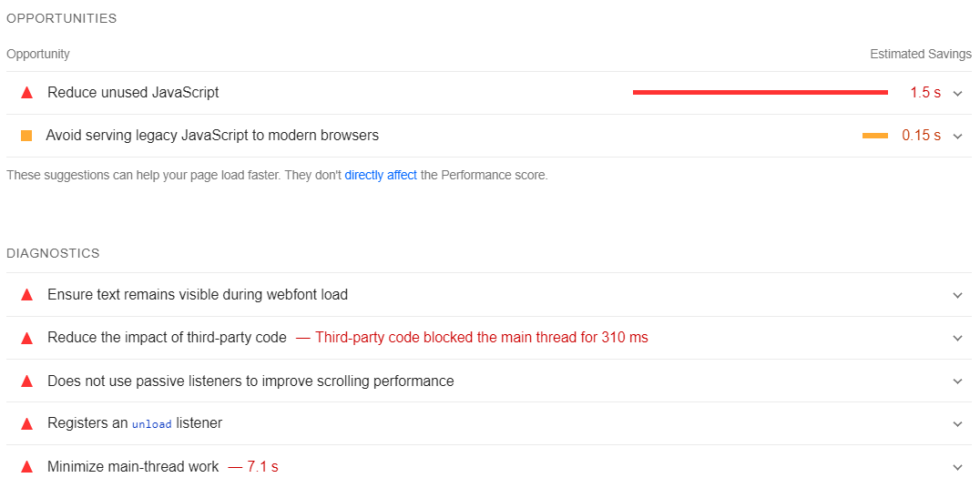This screenshot has width=980, height=488.
Task: Click red triangle next to unload listener audit
Action: (x=26, y=423)
